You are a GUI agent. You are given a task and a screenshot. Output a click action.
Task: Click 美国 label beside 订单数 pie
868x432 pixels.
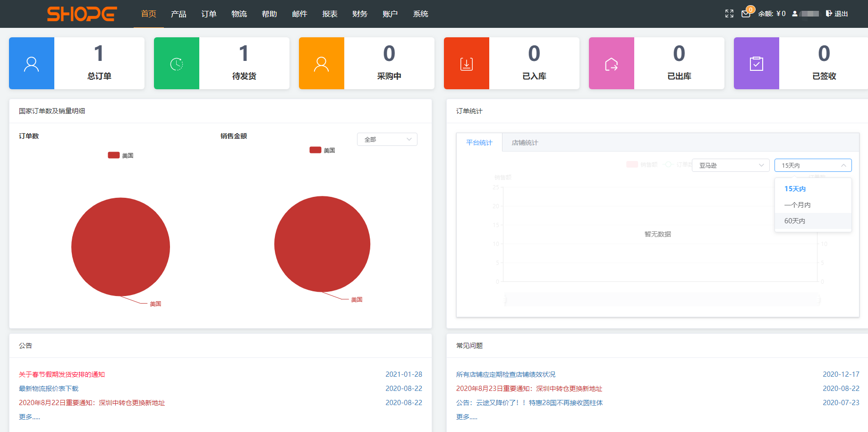155,304
